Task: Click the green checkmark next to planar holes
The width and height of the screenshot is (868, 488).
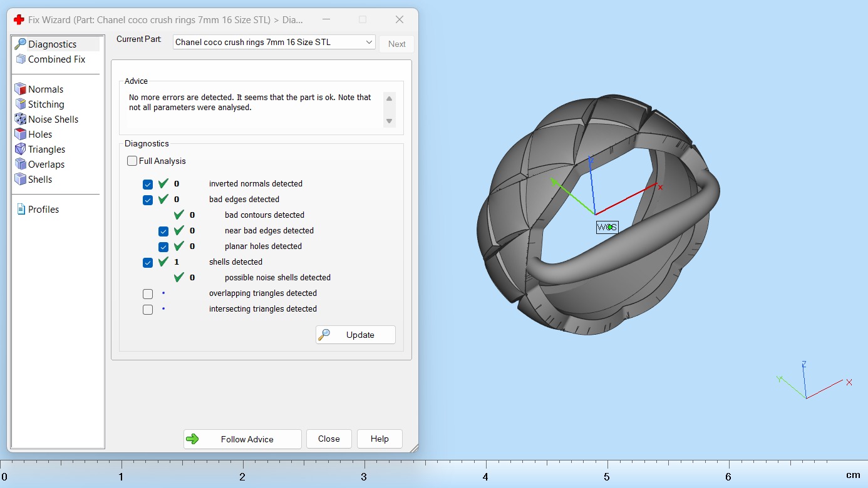Action: tap(179, 246)
